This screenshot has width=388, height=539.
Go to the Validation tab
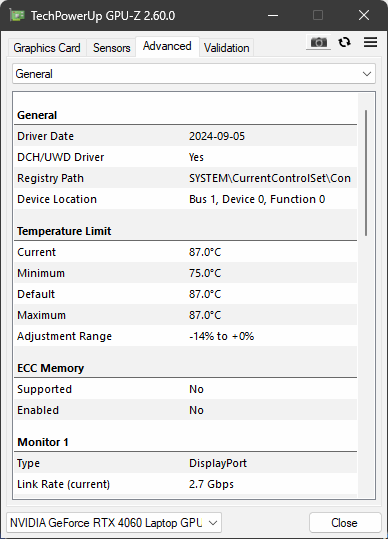pos(226,48)
